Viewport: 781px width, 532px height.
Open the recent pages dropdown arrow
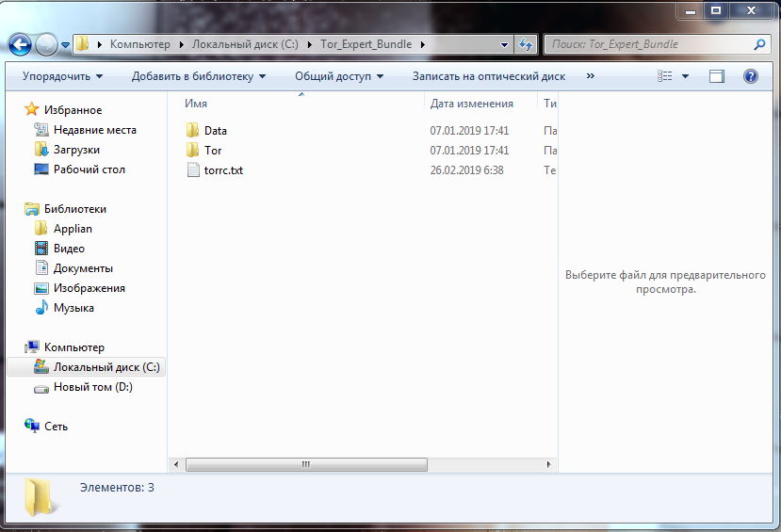(x=65, y=45)
